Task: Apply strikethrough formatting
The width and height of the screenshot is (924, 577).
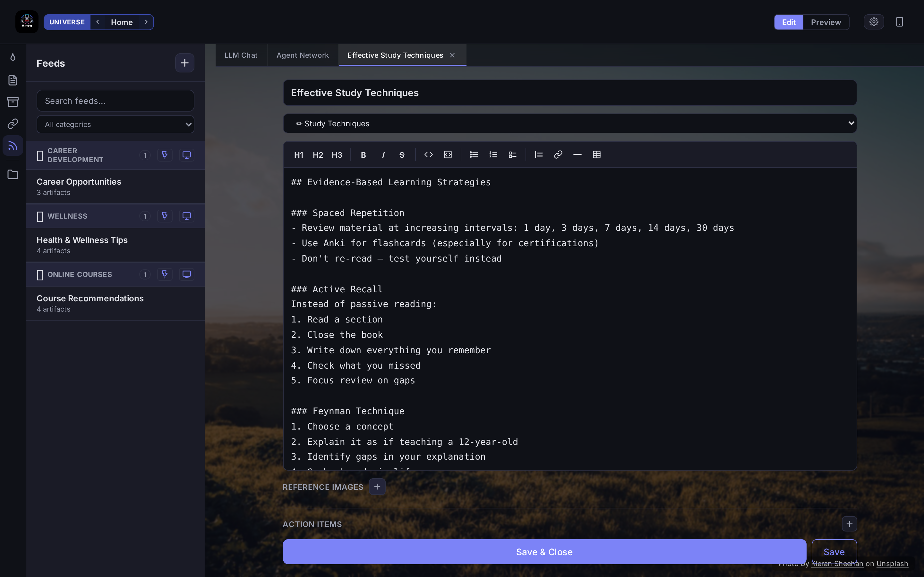Action: point(402,155)
